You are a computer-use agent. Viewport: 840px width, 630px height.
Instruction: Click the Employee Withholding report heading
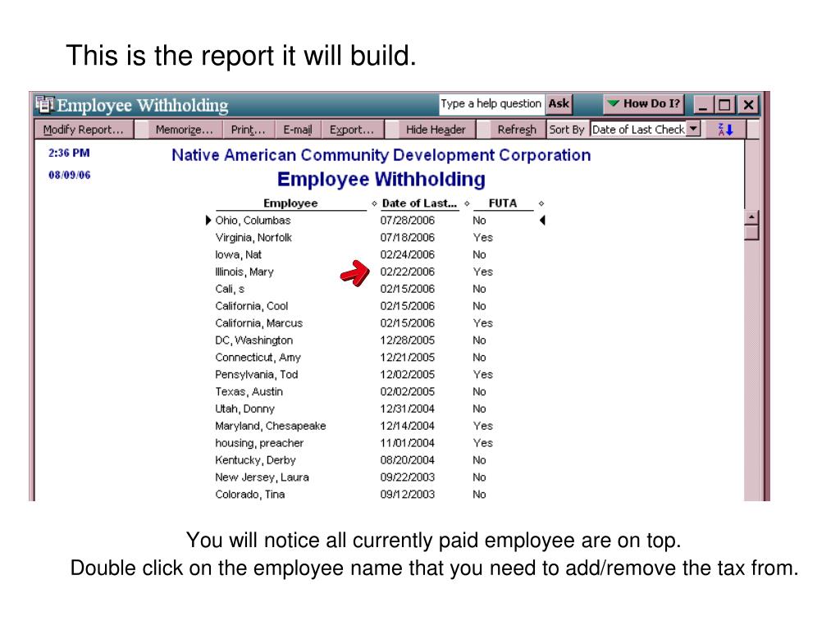381,179
